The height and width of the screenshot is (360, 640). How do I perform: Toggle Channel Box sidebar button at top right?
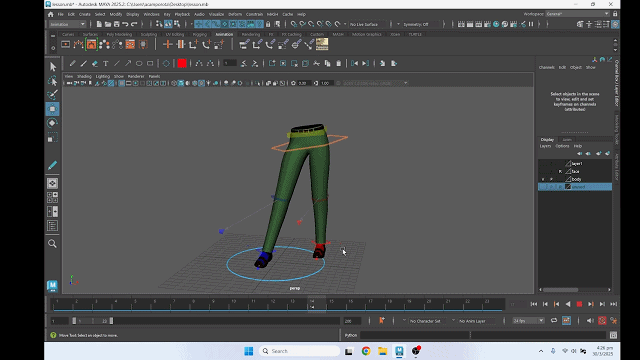point(615,24)
